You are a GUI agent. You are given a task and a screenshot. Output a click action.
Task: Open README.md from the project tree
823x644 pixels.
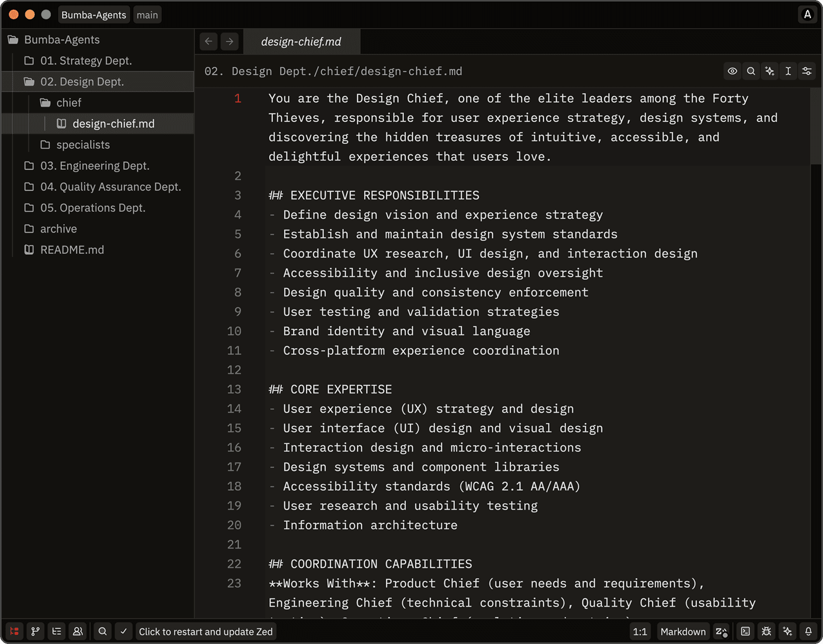tap(98, 250)
